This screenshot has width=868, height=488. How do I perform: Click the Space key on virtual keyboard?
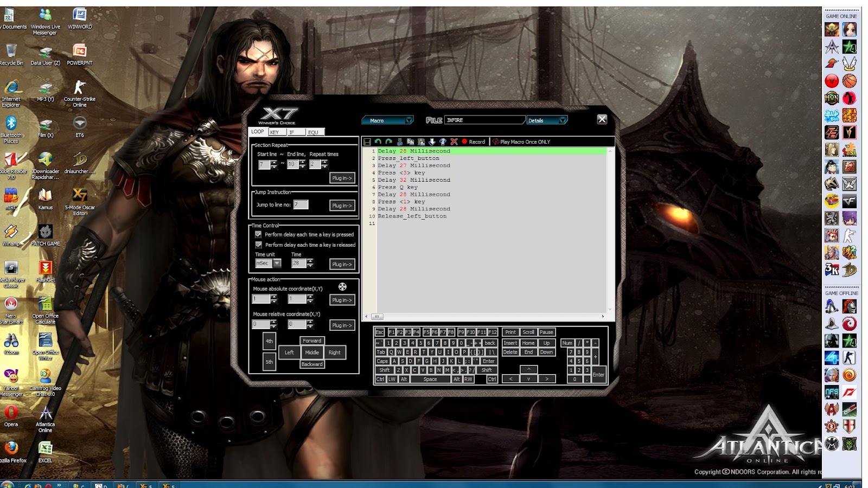pyautogui.click(x=430, y=379)
